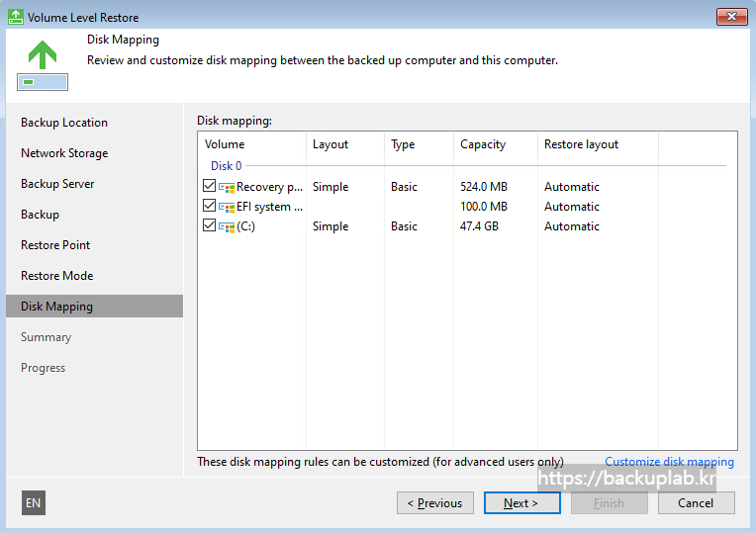Image resolution: width=756 pixels, height=533 pixels.
Task: Go to the Restore Mode step
Action: pos(56,276)
